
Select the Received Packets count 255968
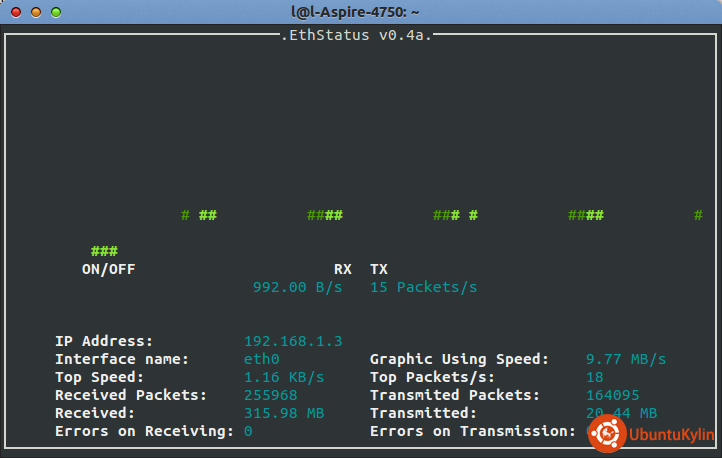(x=270, y=395)
